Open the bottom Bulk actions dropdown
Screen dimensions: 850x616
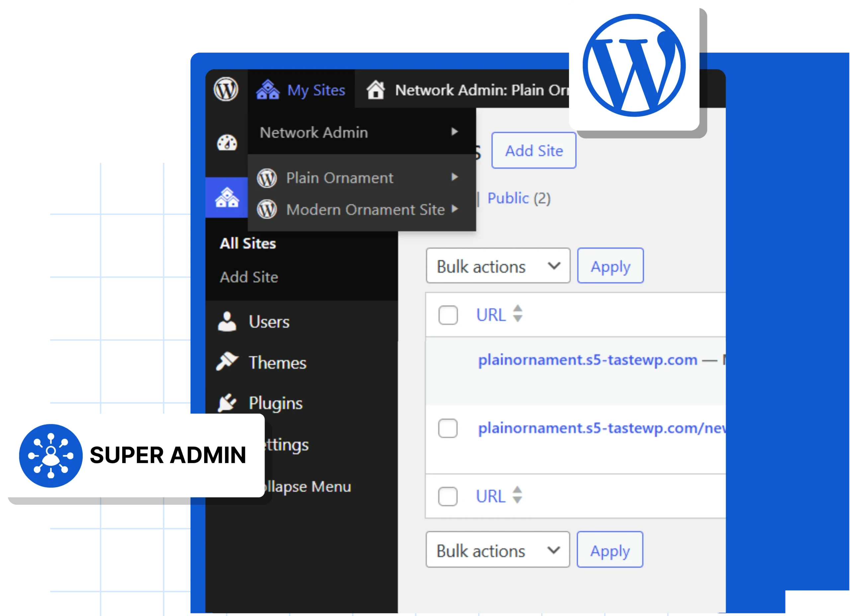tap(497, 550)
